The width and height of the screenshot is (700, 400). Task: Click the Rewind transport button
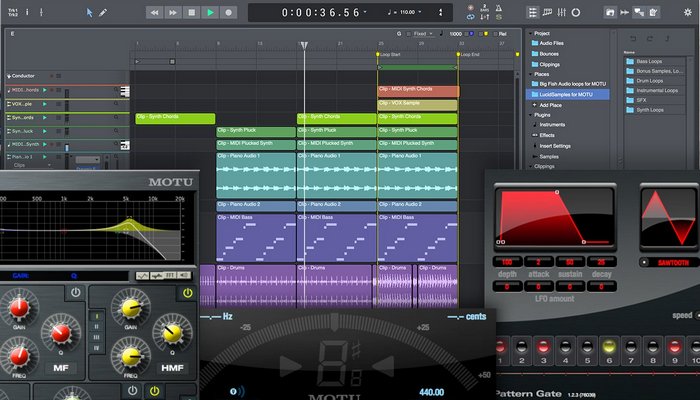click(x=154, y=13)
